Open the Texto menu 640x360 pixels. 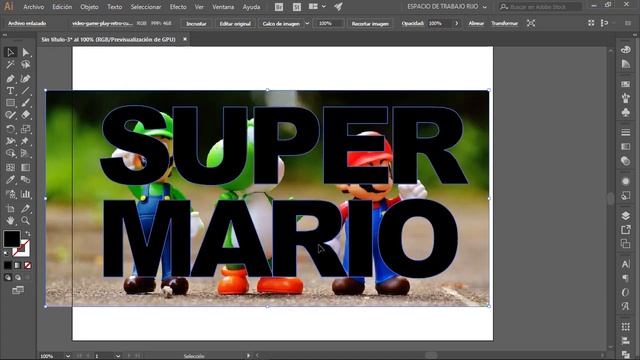tap(115, 7)
